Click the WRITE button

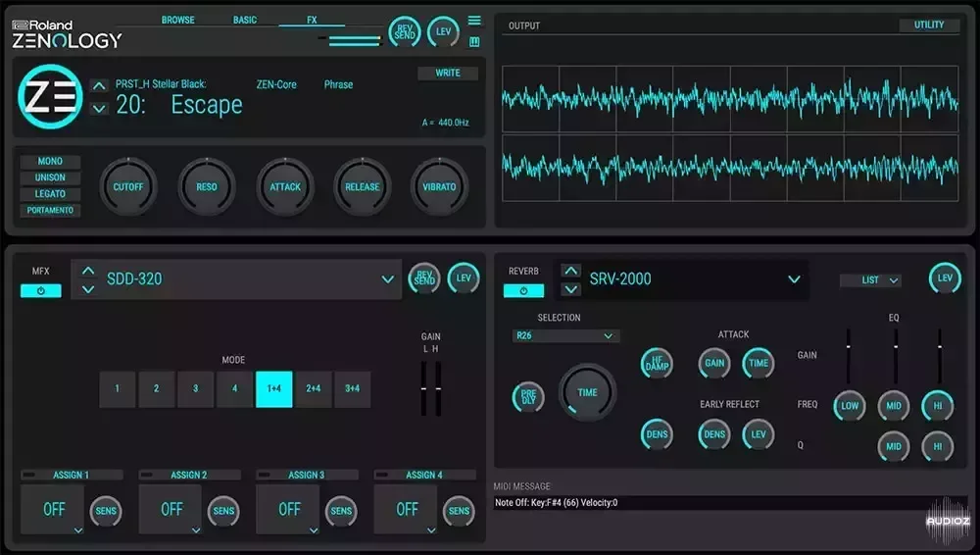pyautogui.click(x=448, y=74)
